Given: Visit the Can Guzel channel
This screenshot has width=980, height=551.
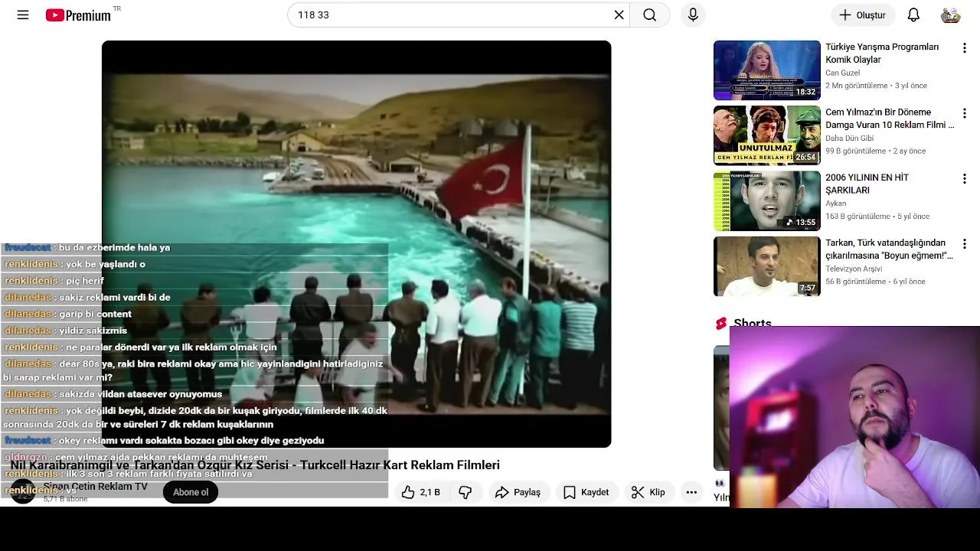Looking at the screenshot, I should pyautogui.click(x=842, y=73).
